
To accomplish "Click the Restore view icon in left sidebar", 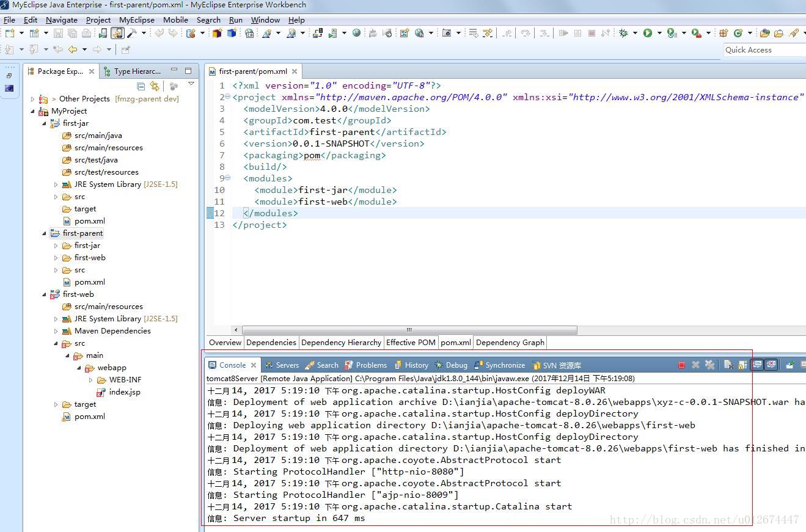I will point(9,76).
